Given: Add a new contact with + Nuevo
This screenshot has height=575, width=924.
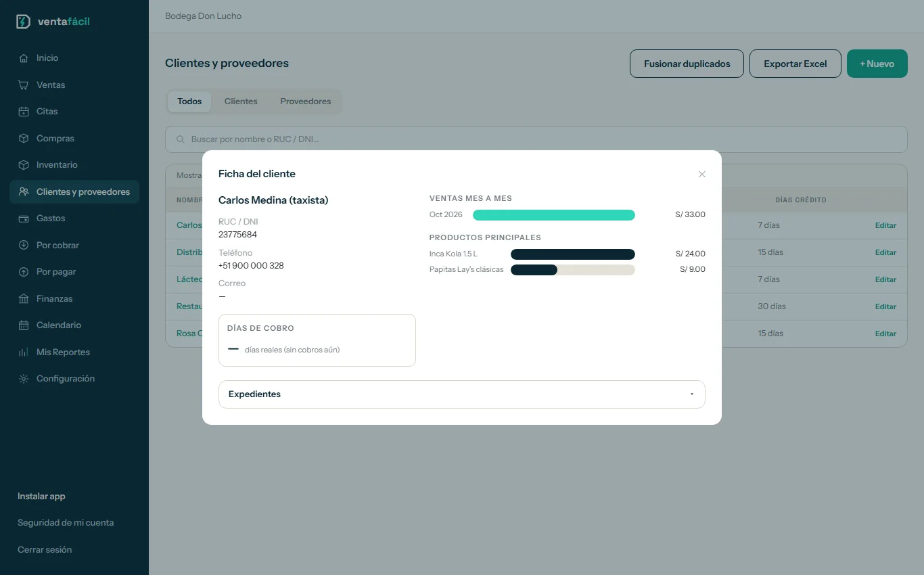Looking at the screenshot, I should [x=877, y=64].
